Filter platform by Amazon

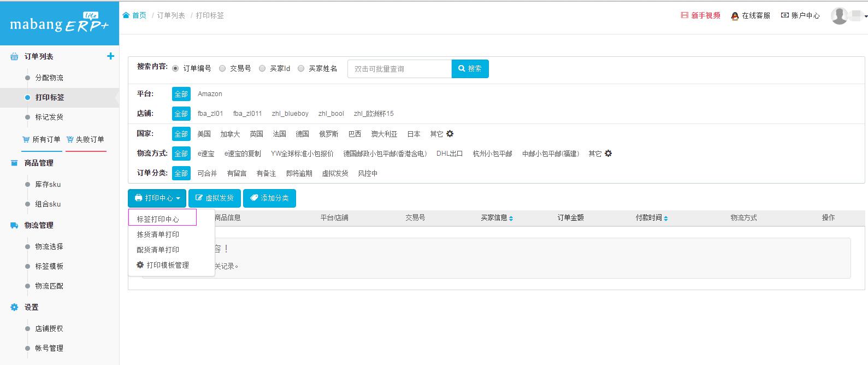(210, 94)
